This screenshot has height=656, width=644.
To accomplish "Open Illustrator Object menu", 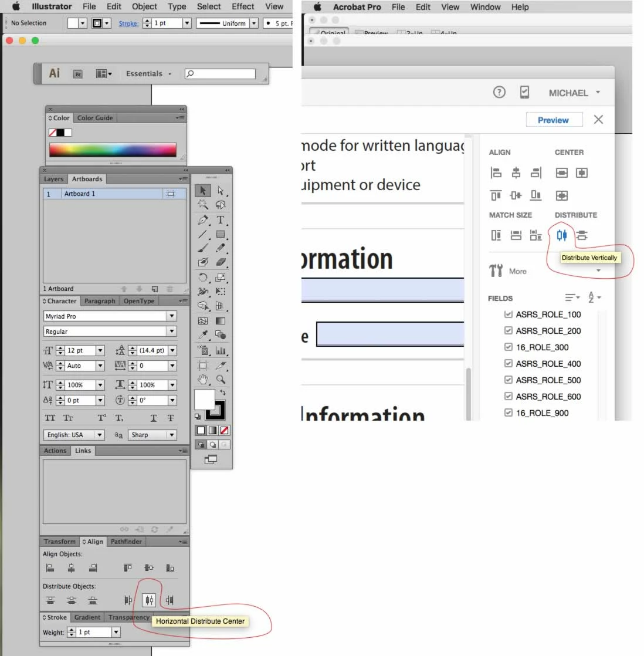I will [144, 6].
